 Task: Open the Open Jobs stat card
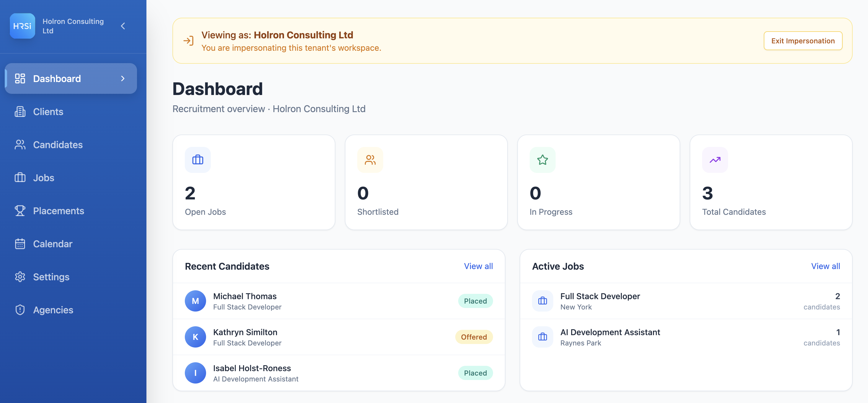coord(254,182)
